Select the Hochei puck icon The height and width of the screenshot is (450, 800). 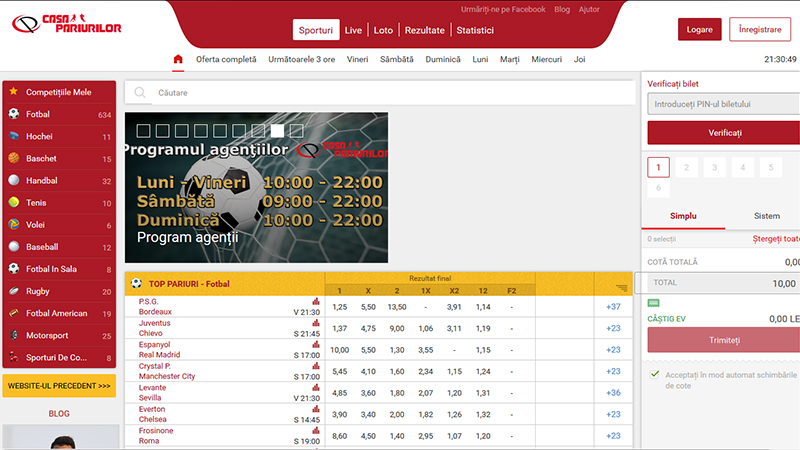(14, 136)
